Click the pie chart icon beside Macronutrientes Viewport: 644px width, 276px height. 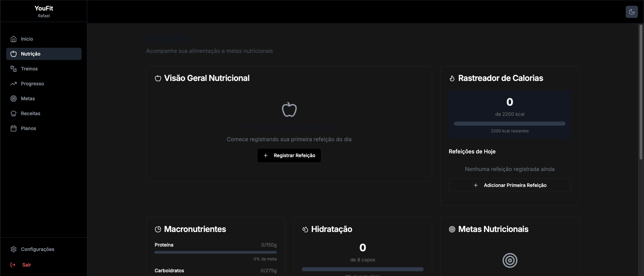158,229
